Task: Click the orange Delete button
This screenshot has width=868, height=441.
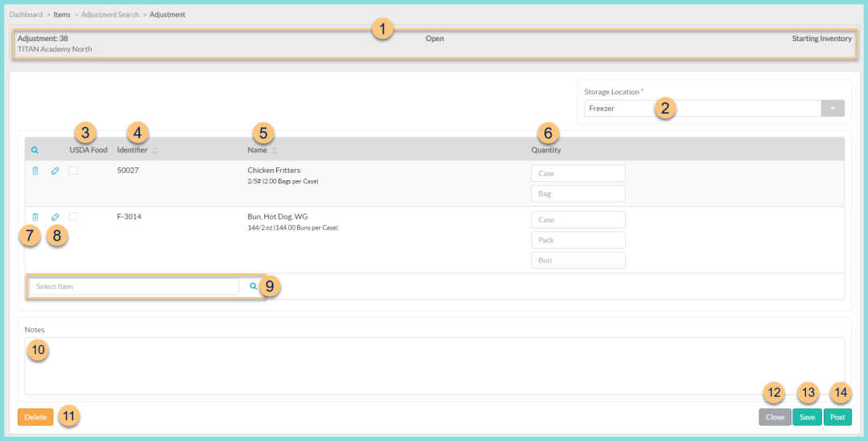Action: pyautogui.click(x=35, y=417)
